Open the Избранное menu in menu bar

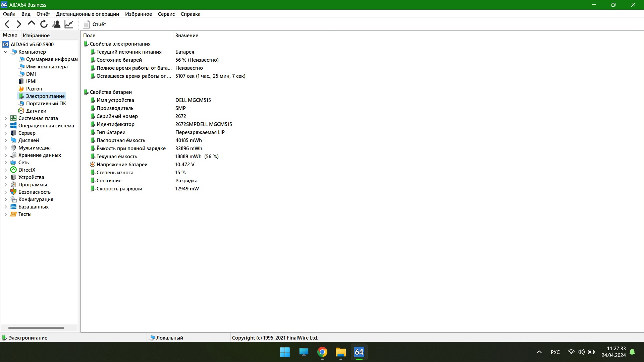[139, 14]
